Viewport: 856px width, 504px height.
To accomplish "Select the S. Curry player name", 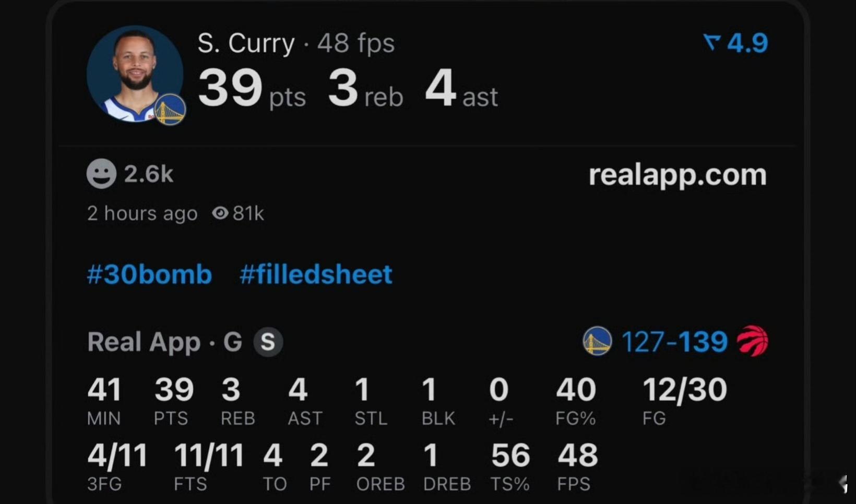I will click(x=246, y=43).
